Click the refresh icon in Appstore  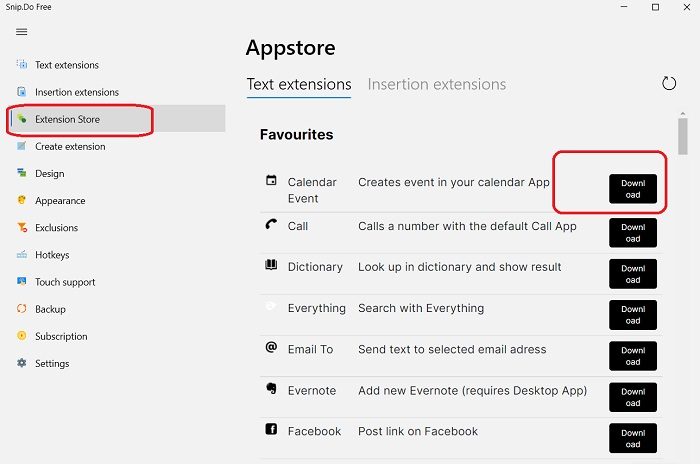pyautogui.click(x=669, y=83)
